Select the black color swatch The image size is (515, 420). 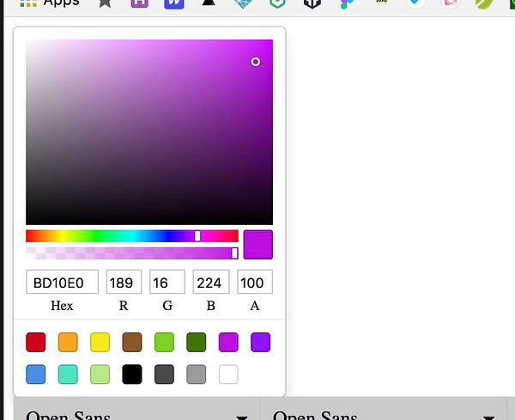point(132,374)
